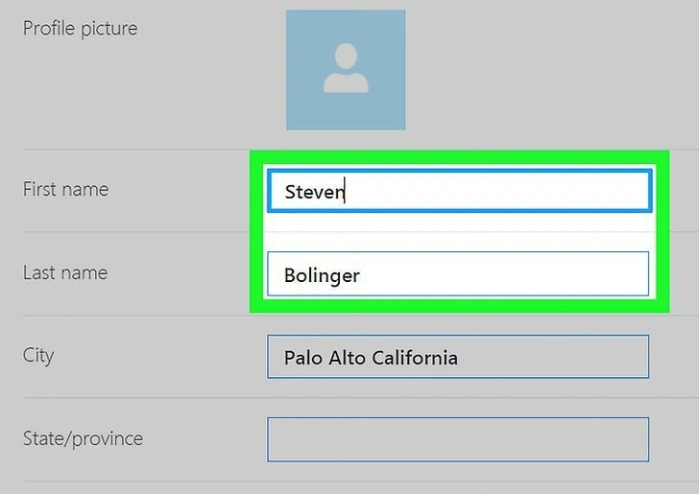Click the "City" label text
699x494 pixels.
tap(38, 356)
